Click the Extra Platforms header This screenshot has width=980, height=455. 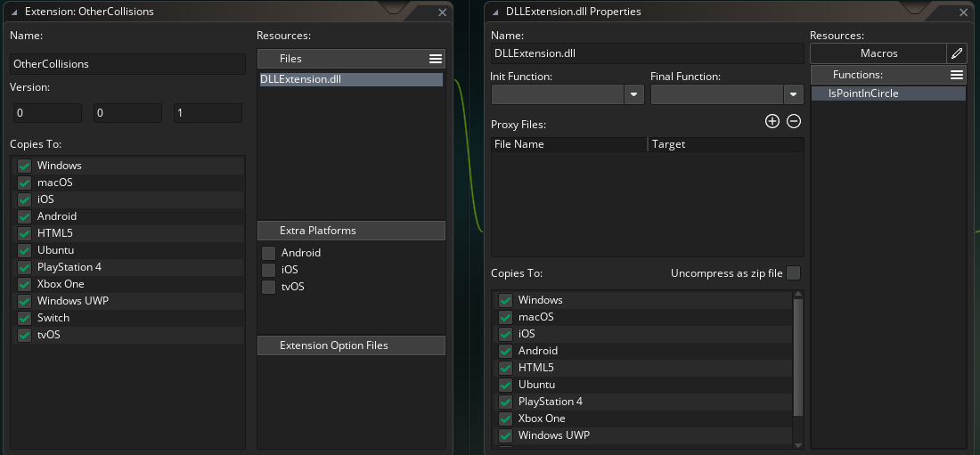(x=351, y=231)
